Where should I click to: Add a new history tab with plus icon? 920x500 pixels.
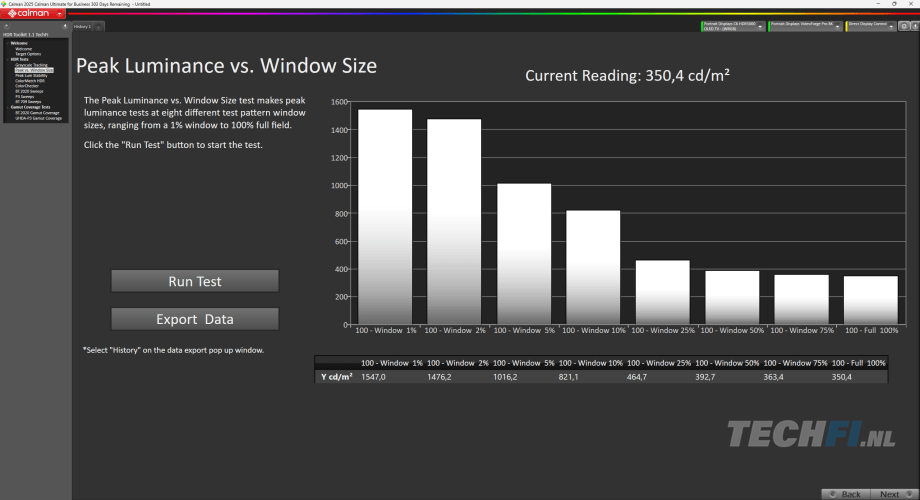[99, 27]
